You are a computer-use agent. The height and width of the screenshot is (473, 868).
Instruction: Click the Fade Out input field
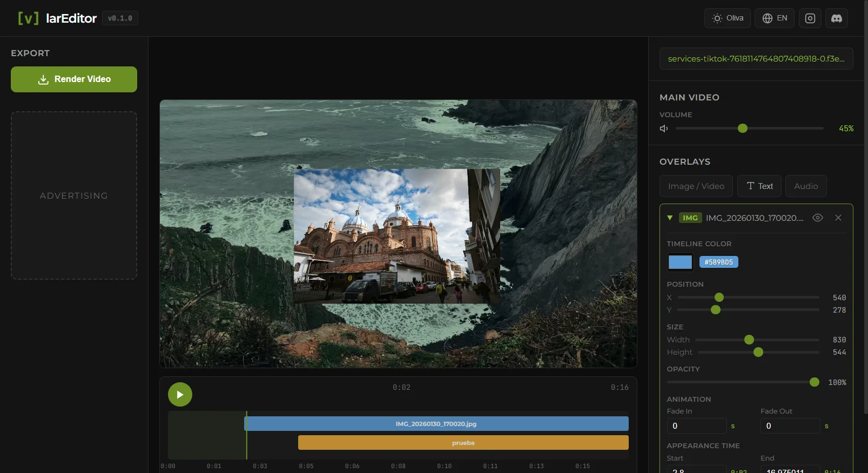[790, 426]
